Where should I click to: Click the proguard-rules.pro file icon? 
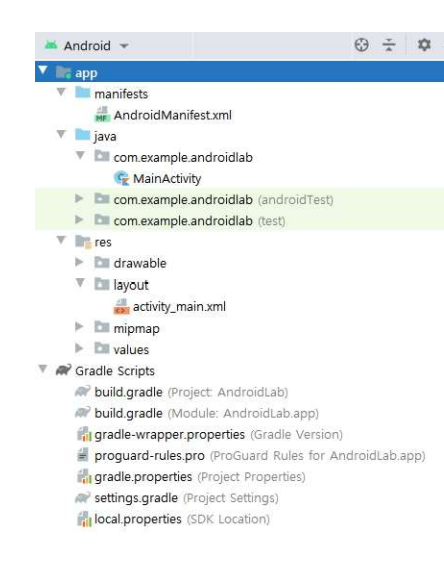pyautogui.click(x=83, y=454)
